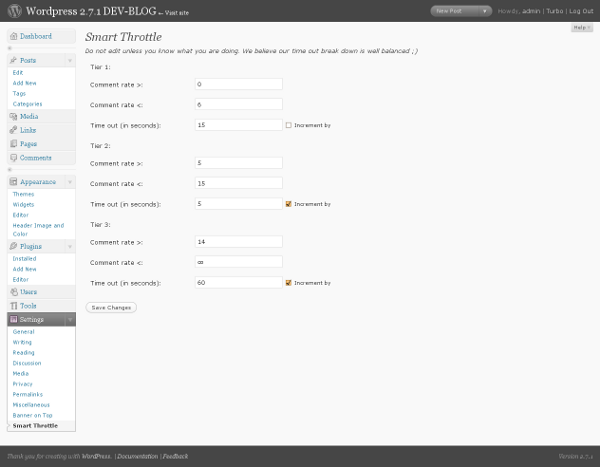Open the Comments menu item
This screenshot has height=467, width=600.
click(x=36, y=158)
